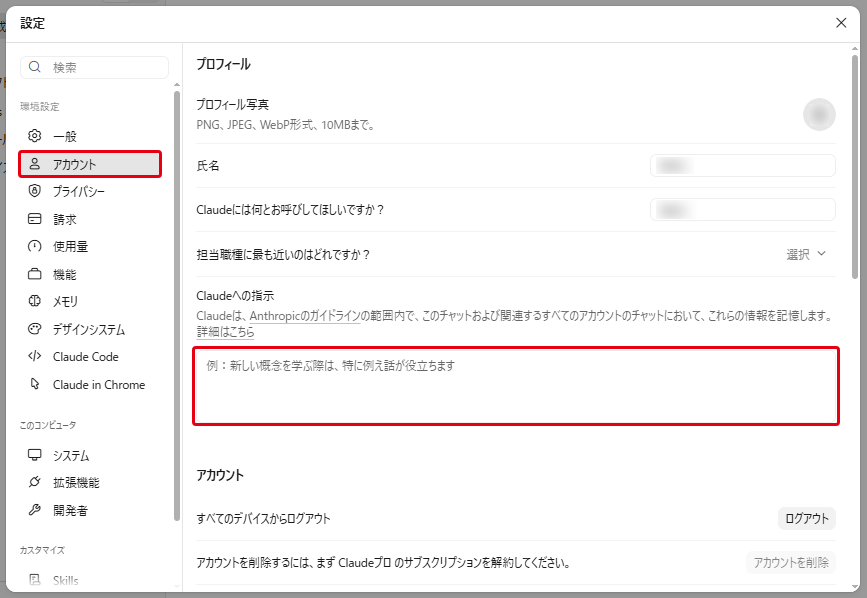Click the sidebar vertical scrollbar

coord(177,304)
